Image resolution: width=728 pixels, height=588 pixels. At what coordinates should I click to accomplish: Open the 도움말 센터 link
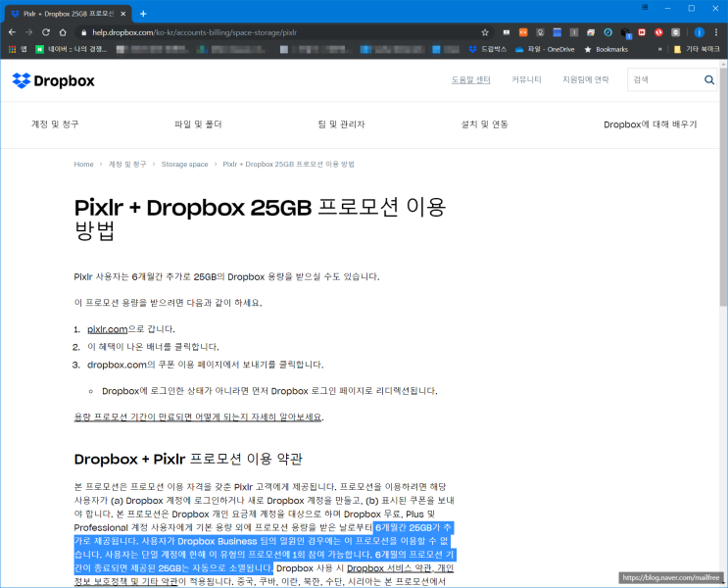(470, 80)
